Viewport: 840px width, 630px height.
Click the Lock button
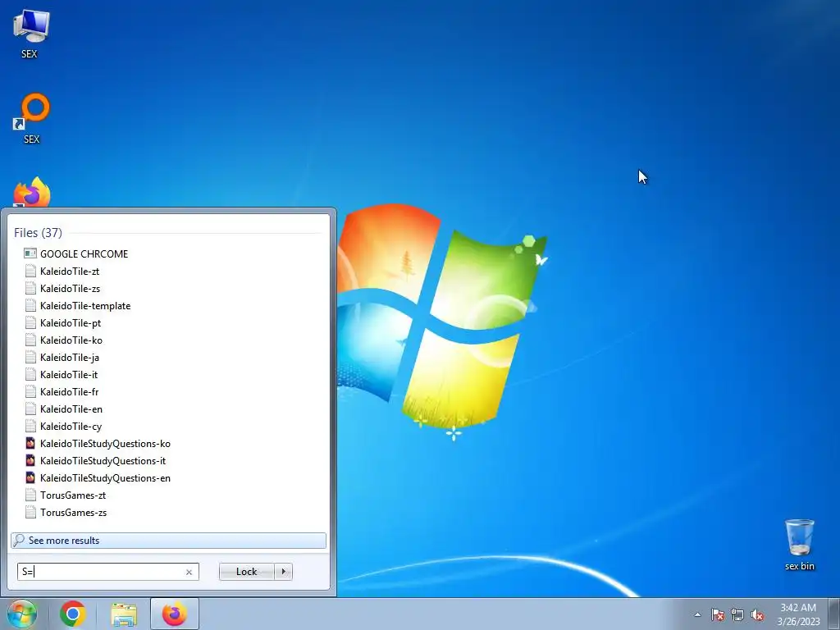point(246,572)
